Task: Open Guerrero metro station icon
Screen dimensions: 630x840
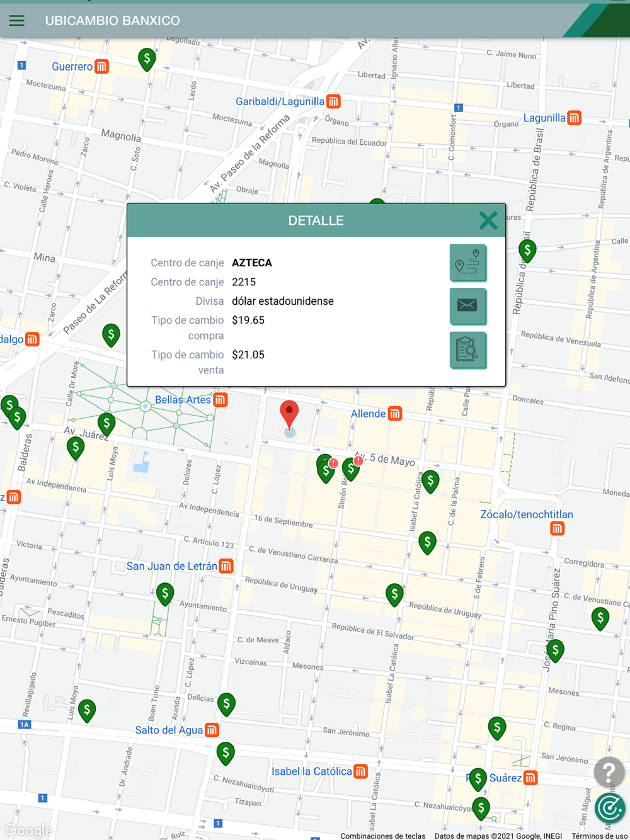Action: coord(101,66)
